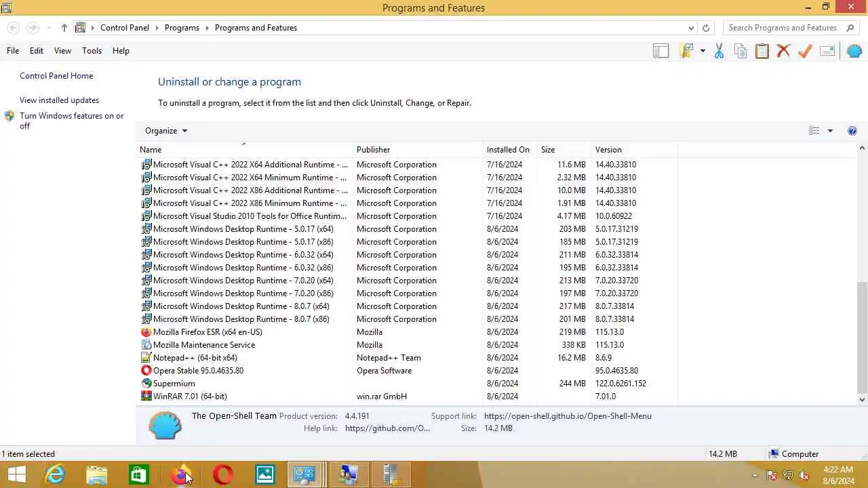Go up one level with up arrow

64,28
